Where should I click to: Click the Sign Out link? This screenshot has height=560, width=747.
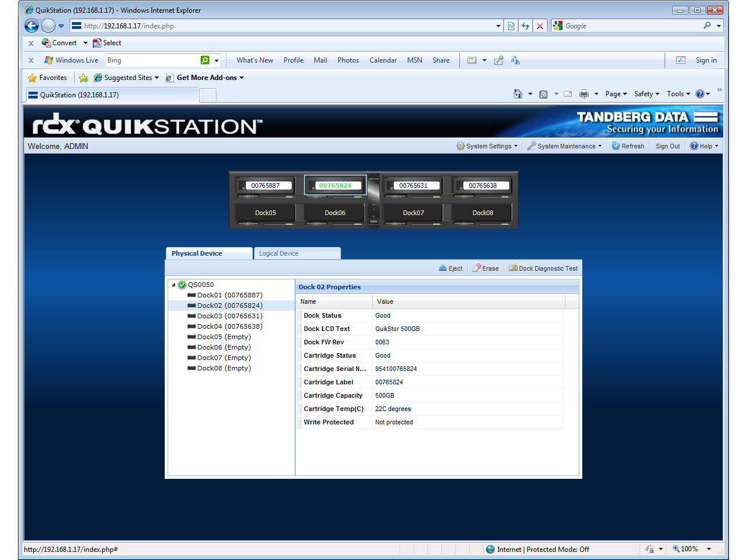668,146
